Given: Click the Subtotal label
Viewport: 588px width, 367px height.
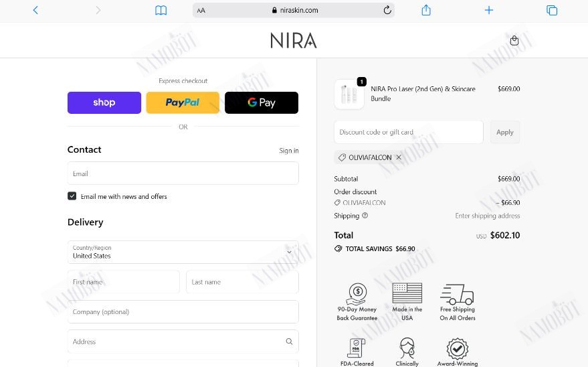Looking at the screenshot, I should tap(346, 179).
